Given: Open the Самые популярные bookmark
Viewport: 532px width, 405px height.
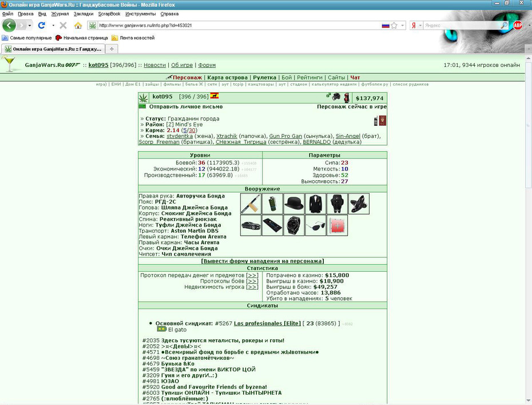Looking at the screenshot, I should tap(27, 38).
